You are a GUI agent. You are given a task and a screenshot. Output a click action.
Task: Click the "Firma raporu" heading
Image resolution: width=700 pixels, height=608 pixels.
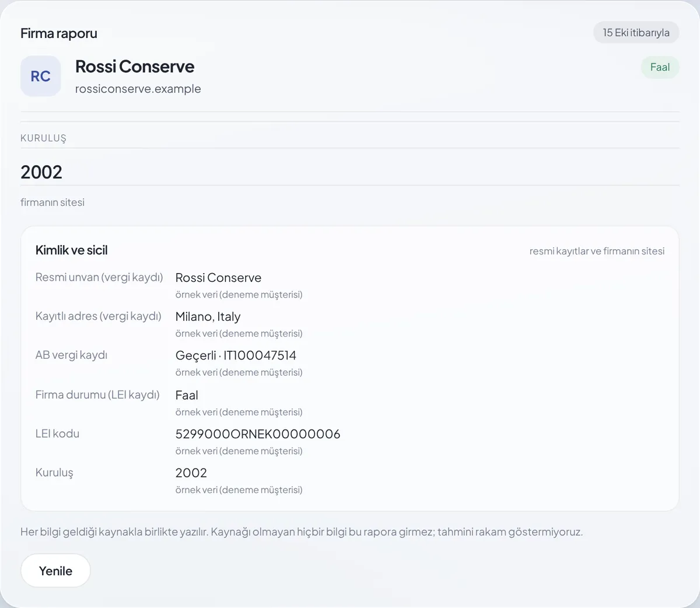[x=59, y=33]
